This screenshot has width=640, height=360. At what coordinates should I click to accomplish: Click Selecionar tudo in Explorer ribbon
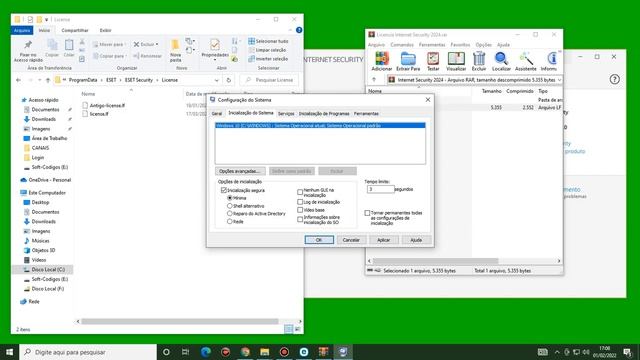pos(268,41)
